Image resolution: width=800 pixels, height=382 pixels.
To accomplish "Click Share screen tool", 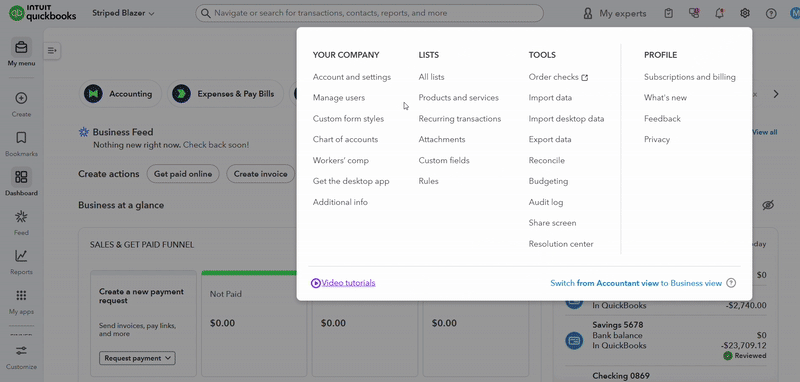I will pyautogui.click(x=552, y=223).
